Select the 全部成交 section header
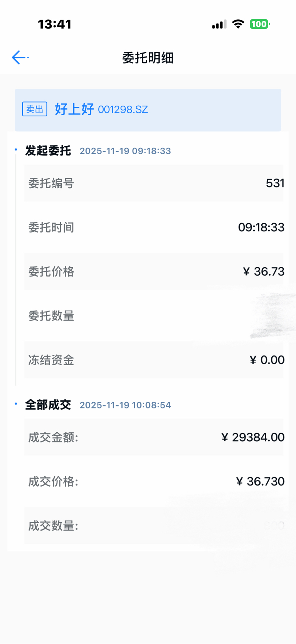Viewport: 296px width, 644px height. click(48, 405)
